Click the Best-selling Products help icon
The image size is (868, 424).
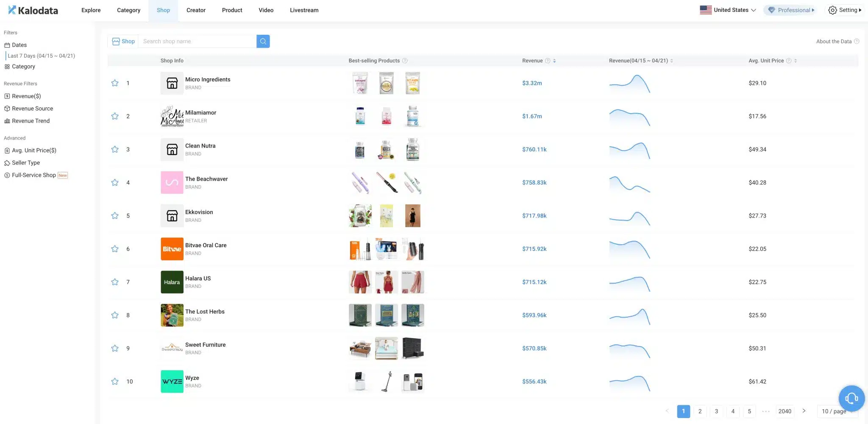pyautogui.click(x=405, y=61)
